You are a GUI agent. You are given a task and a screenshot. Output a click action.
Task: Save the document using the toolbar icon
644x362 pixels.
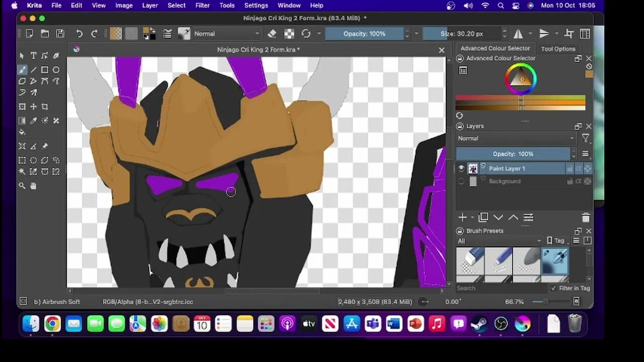tap(60, 34)
